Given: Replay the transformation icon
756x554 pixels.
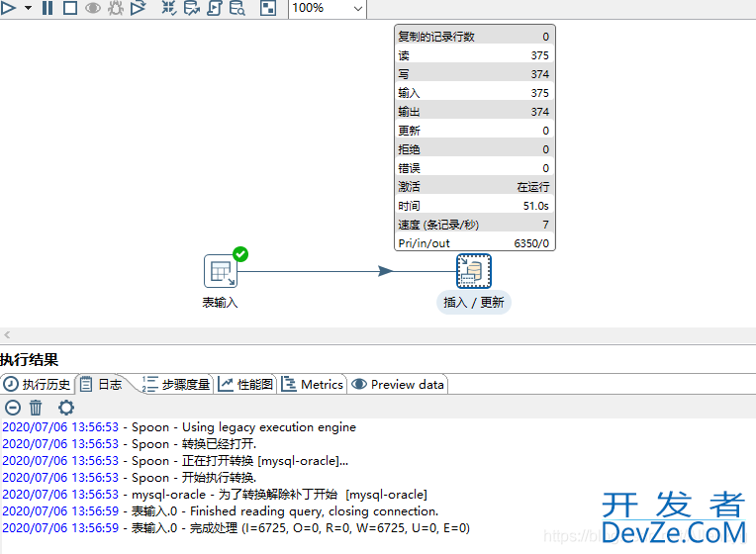Looking at the screenshot, I should coord(139,8).
